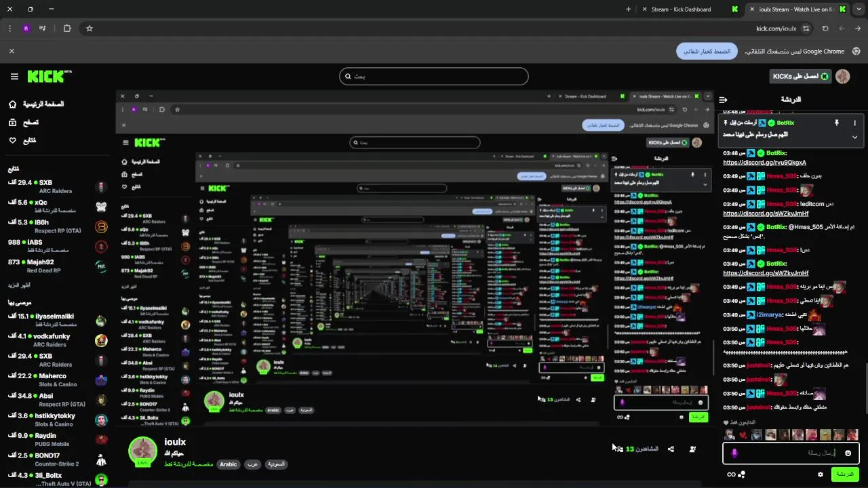
Task: Open the discord.gg/rvu9QkgxA link in chat
Action: coord(764,163)
